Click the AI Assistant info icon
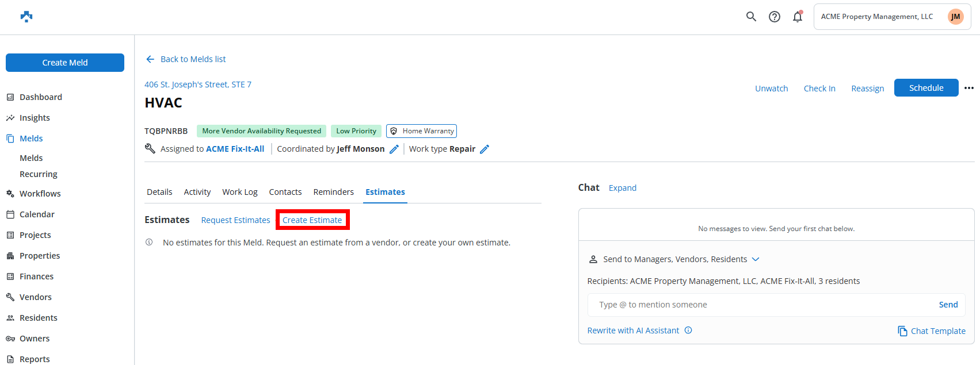 click(688, 331)
